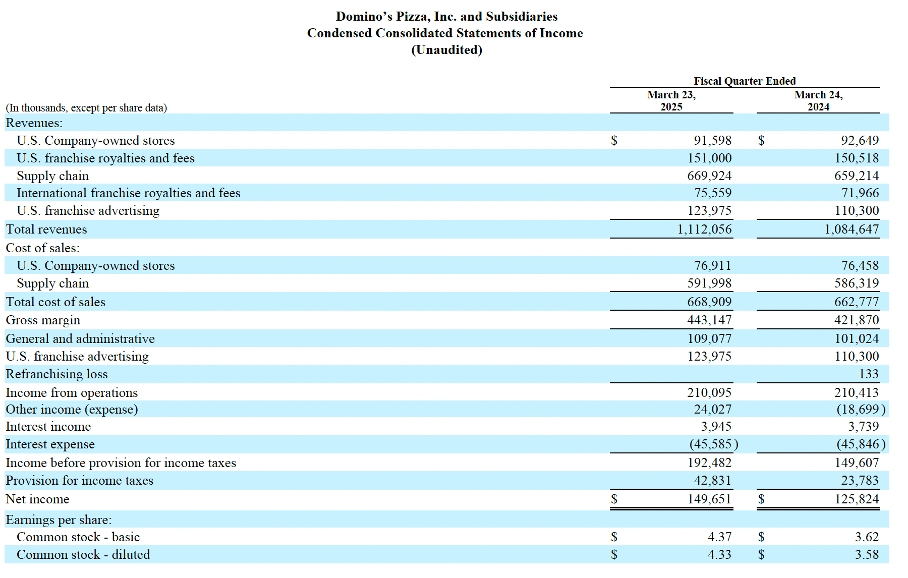908x578 pixels.
Task: Select "International franchise royalties and fees" label
Action: (x=129, y=193)
